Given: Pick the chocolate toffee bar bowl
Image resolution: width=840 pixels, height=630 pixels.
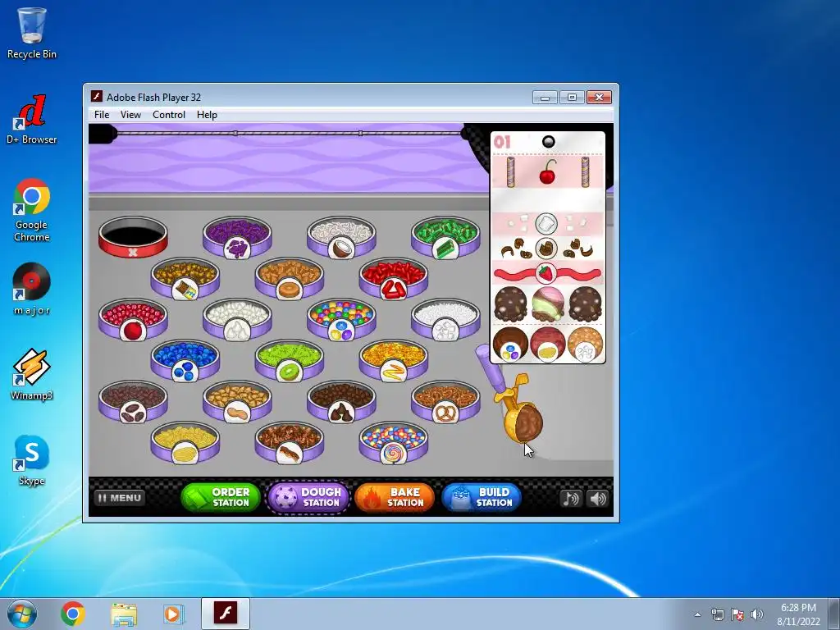Looking at the screenshot, I should 185,278.
